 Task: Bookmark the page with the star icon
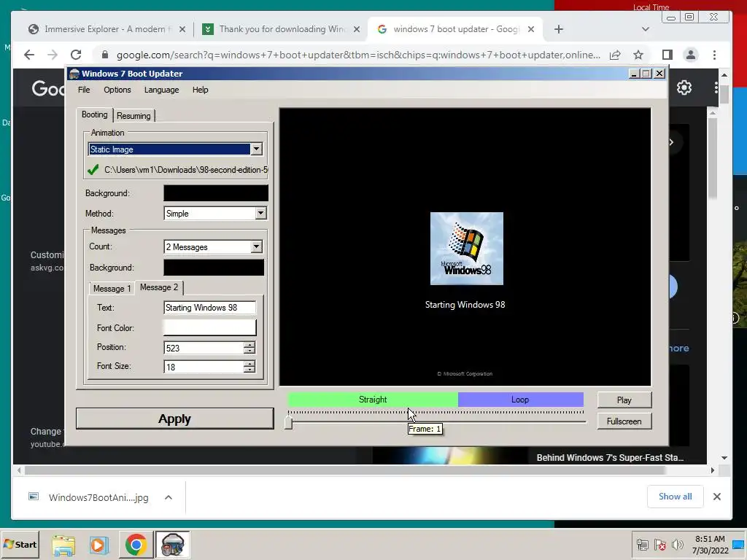click(x=638, y=55)
